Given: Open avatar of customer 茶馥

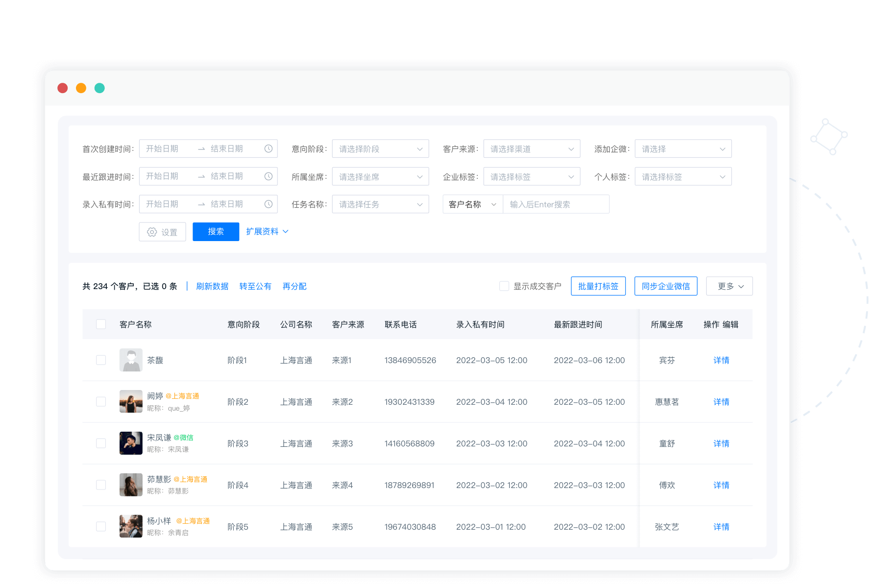Looking at the screenshot, I should [131, 360].
